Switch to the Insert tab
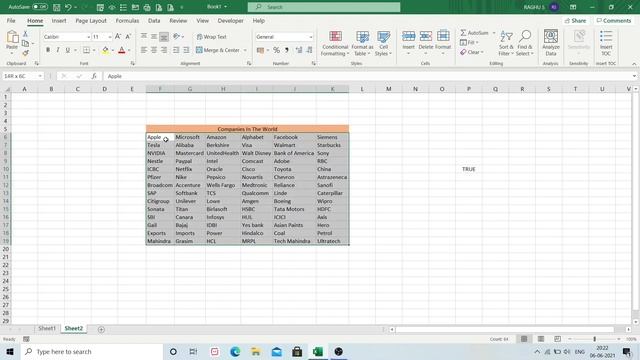The height and width of the screenshot is (360, 640). 59,20
